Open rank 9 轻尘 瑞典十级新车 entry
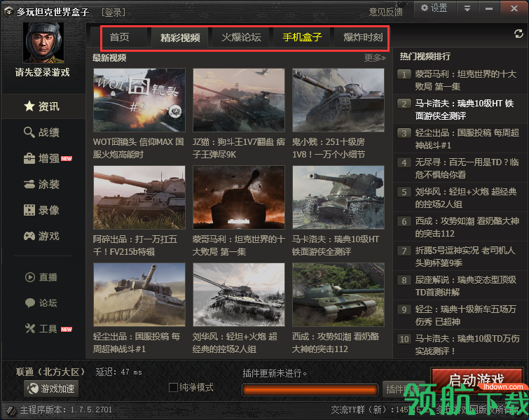The image size is (529, 420). point(460,315)
